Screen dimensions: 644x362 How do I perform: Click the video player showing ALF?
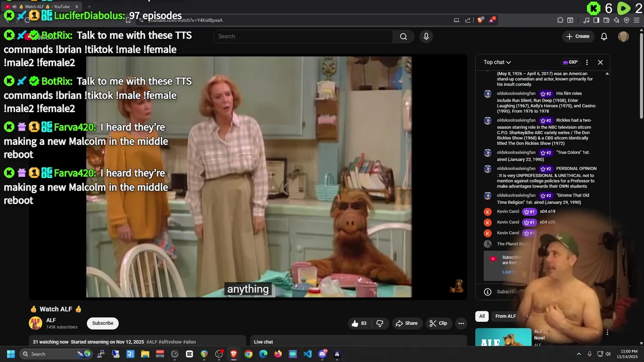(249, 176)
